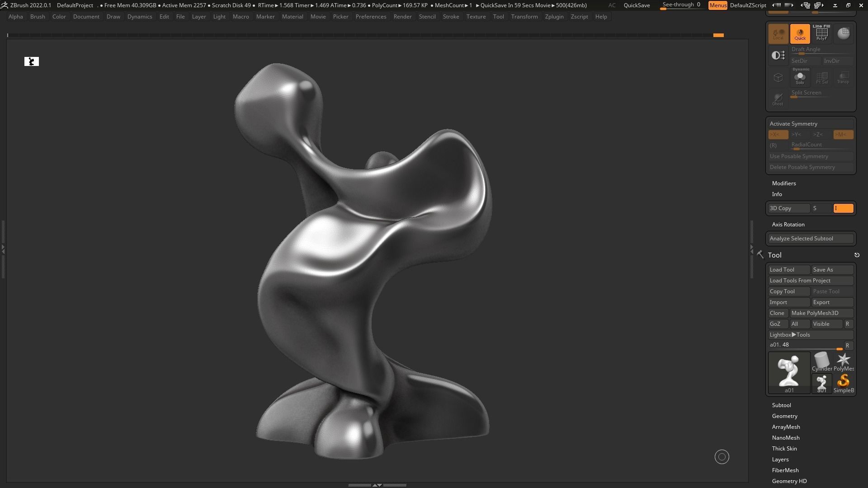The width and height of the screenshot is (868, 488).
Task: Adjust the a01 tool selection slider
Action: [806, 346]
